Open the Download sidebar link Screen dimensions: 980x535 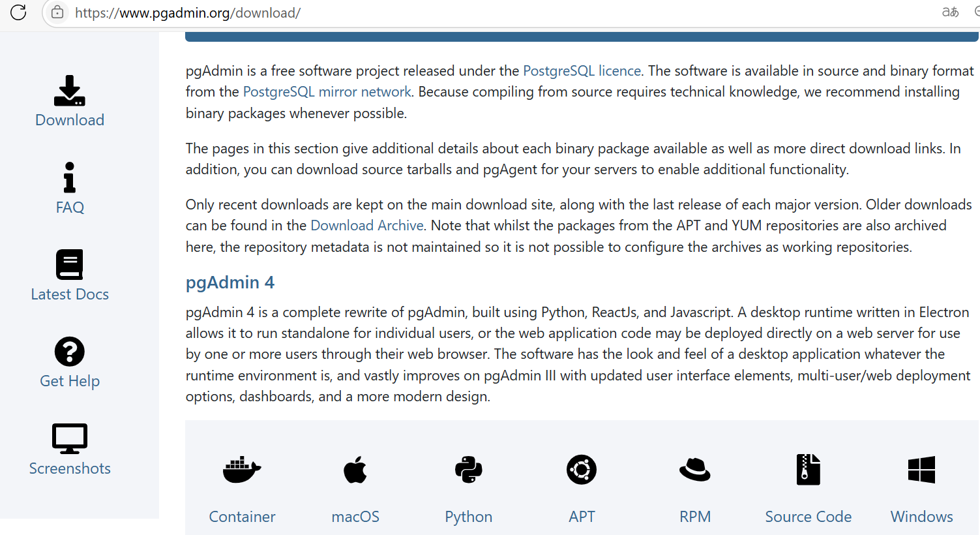coord(70,120)
